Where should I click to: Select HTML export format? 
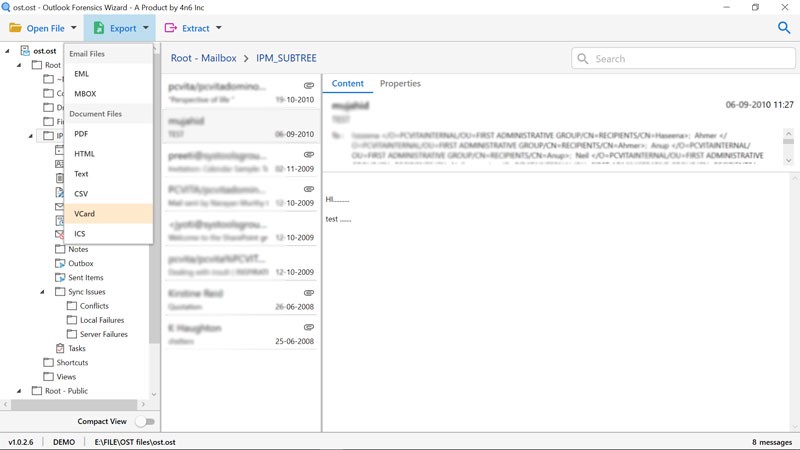[108, 154]
